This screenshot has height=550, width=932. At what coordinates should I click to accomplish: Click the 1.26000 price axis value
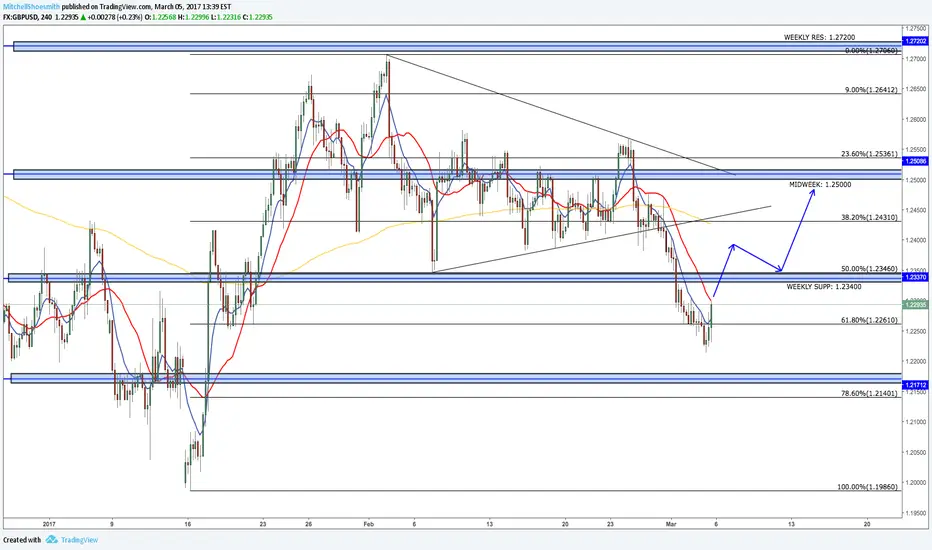(916, 119)
